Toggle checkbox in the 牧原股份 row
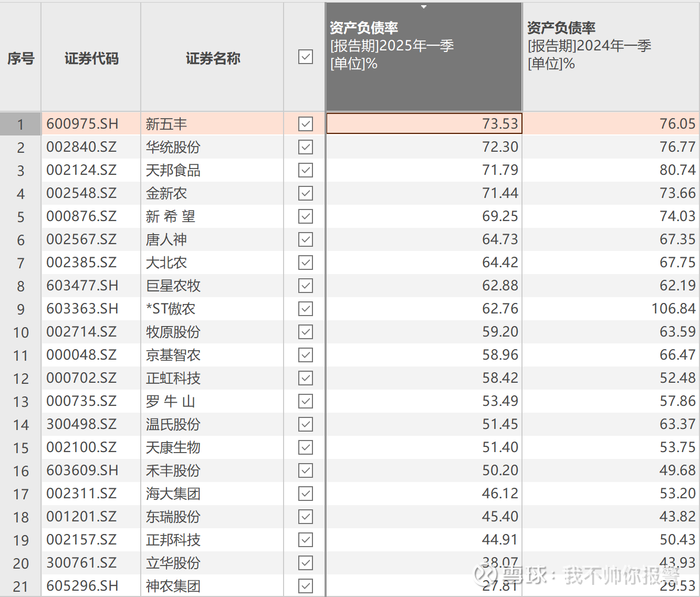The image size is (700, 597). [305, 332]
